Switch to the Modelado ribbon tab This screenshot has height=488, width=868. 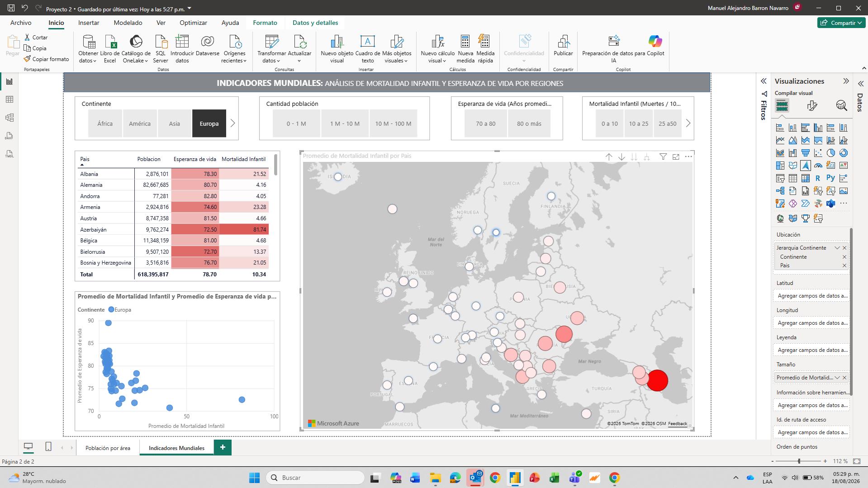tap(128, 23)
